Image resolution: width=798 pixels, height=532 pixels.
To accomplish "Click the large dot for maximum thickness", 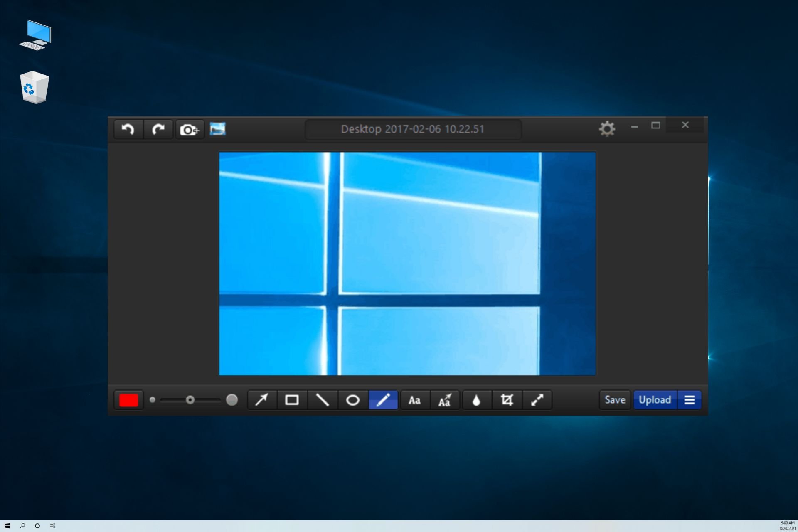I will coord(232,400).
